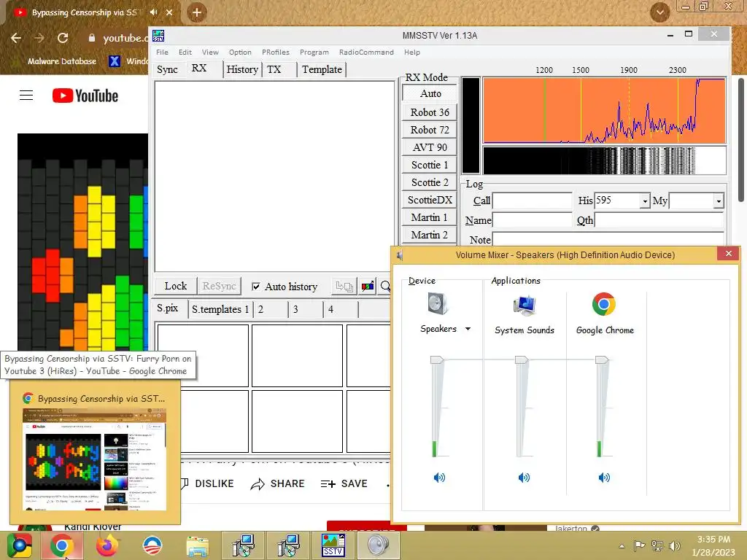Click the ReSync button
747x560 pixels.
[219, 286]
